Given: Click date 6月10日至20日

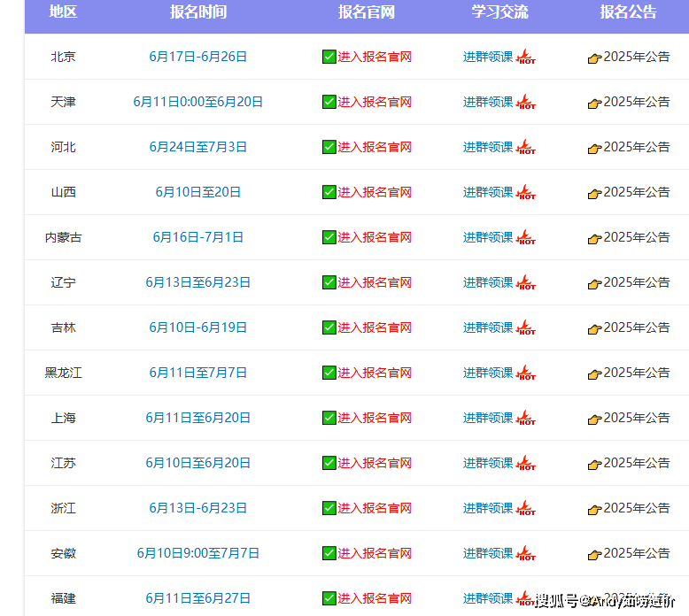Looking at the screenshot, I should point(197,192).
